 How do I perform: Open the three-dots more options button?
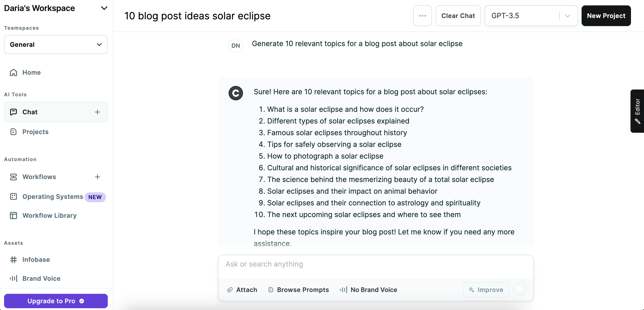coord(422,16)
